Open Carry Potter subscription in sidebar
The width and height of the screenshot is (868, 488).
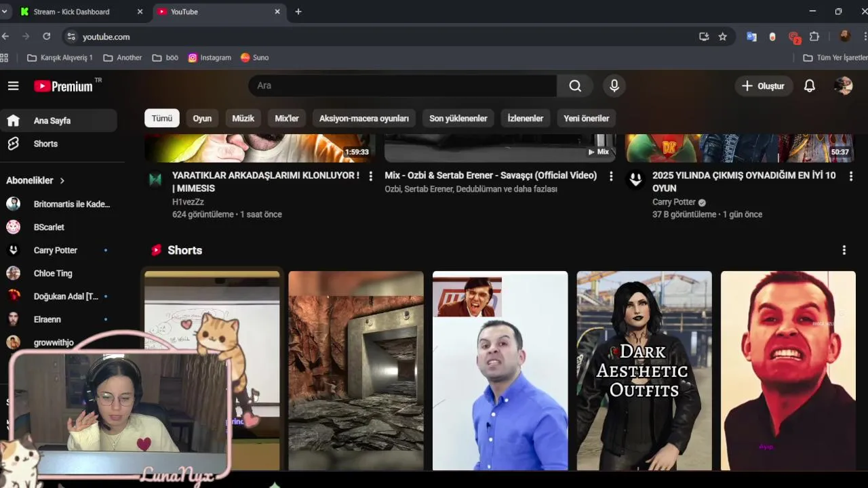tap(59, 250)
